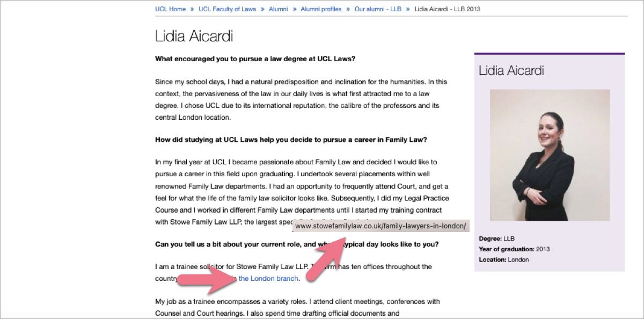The width and height of the screenshot is (644, 319).
Task: Click the "the London branch" hyperlink
Action: tap(268, 278)
